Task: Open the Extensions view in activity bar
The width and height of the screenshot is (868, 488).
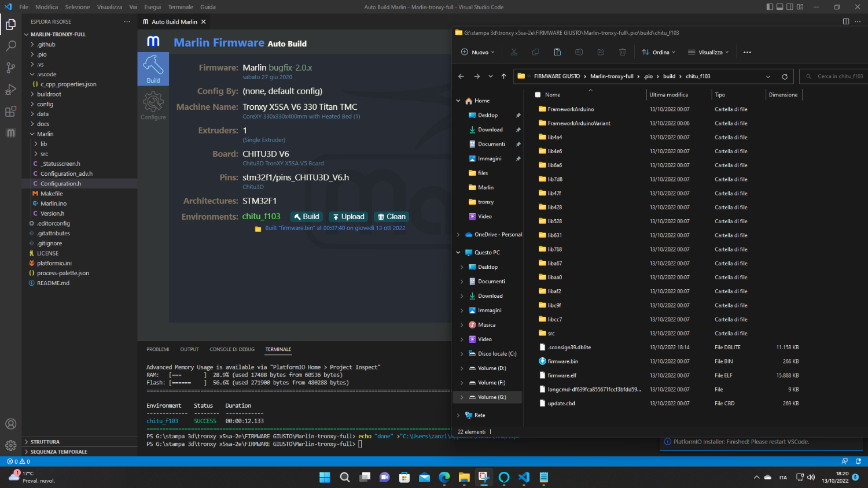Action: (x=10, y=112)
